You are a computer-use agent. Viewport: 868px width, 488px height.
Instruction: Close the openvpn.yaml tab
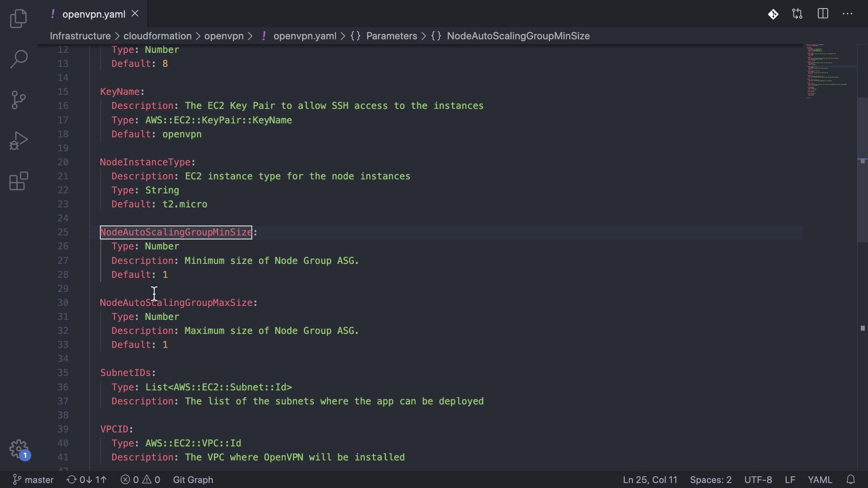pos(135,14)
